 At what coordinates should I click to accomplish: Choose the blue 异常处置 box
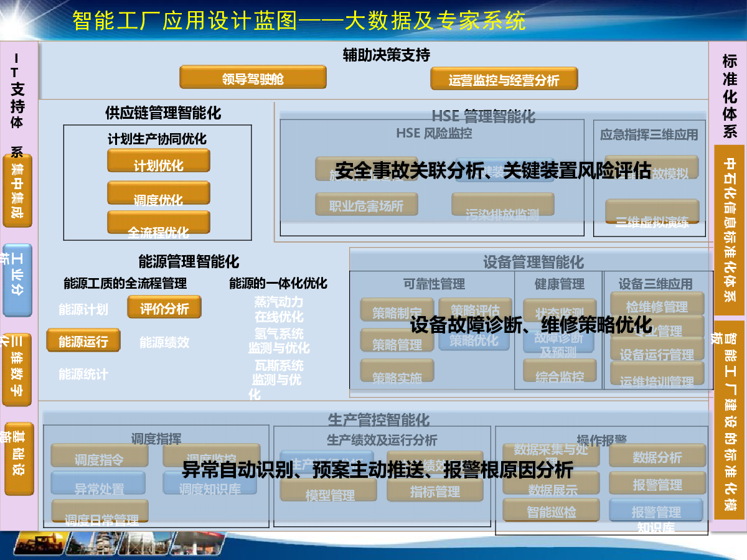pos(98,483)
